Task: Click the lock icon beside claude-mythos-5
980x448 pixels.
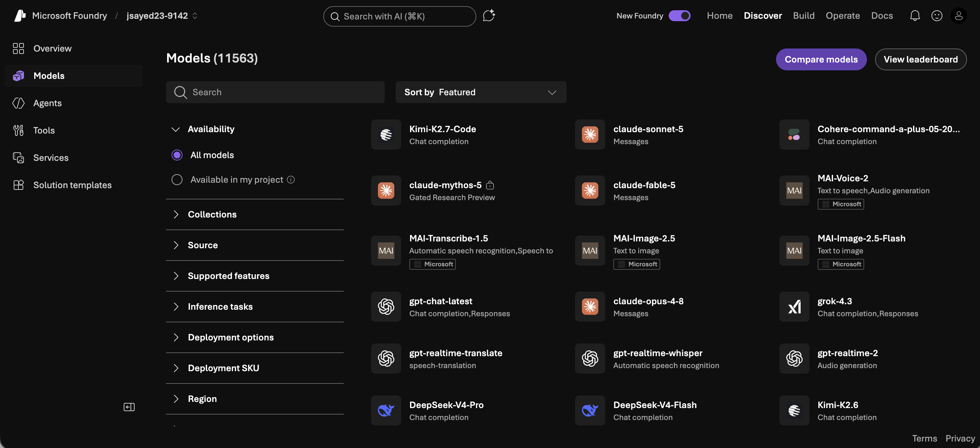Action: [x=490, y=185]
